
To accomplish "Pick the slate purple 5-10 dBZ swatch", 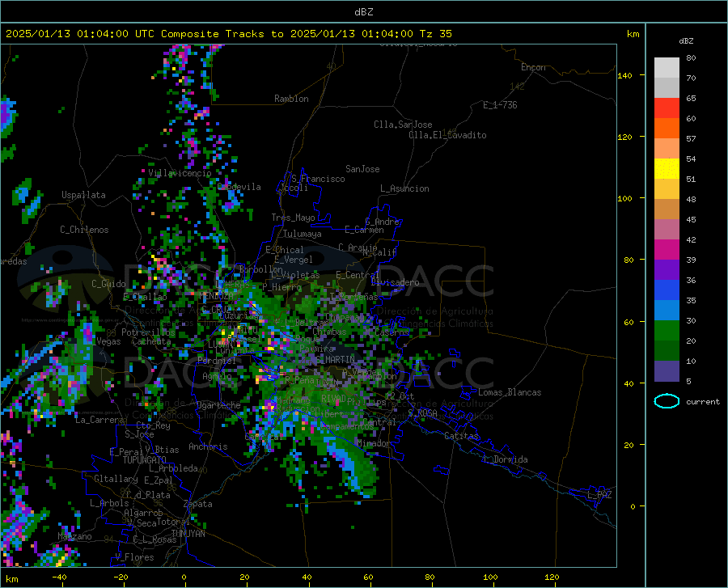I will 667,371.
